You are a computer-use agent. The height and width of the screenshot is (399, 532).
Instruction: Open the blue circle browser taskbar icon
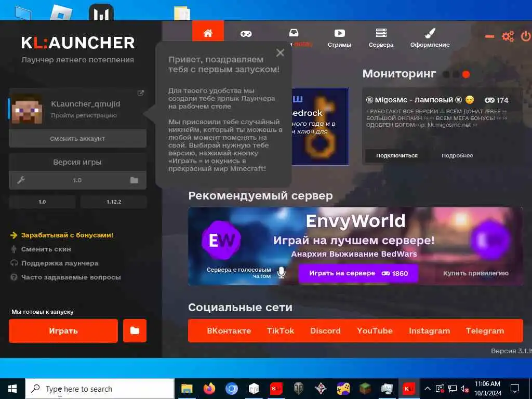click(231, 389)
